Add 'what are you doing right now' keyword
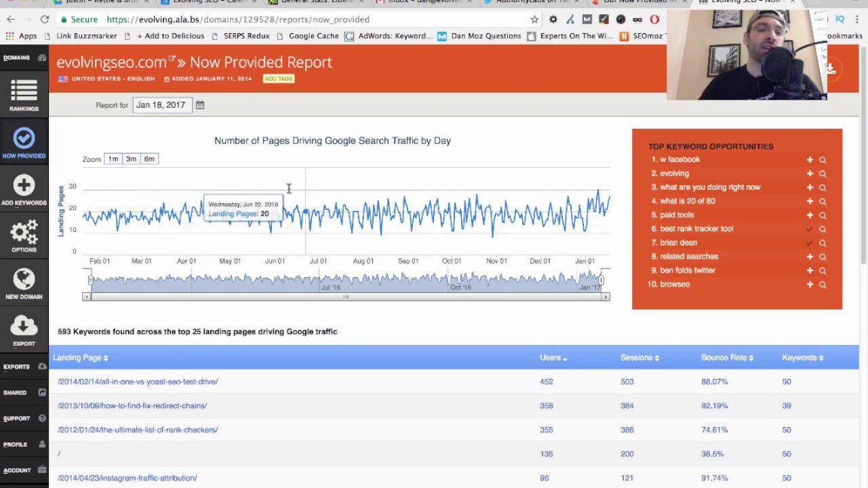The image size is (868, 488). (x=810, y=188)
